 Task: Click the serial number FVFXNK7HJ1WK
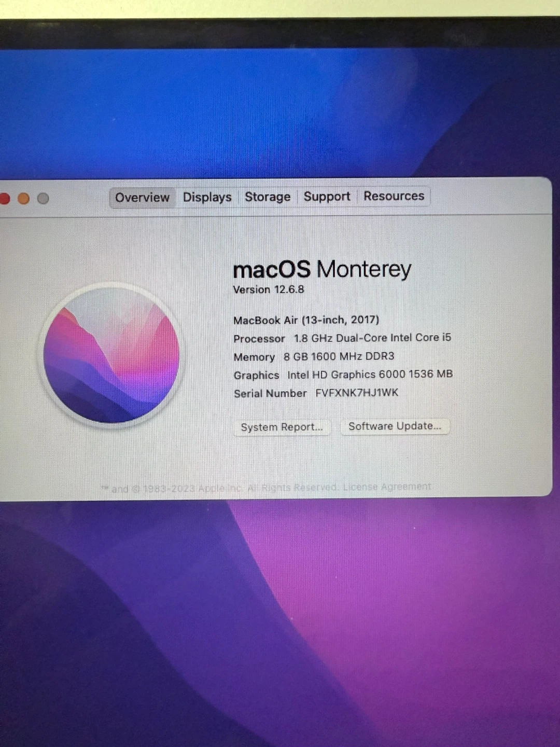point(357,393)
